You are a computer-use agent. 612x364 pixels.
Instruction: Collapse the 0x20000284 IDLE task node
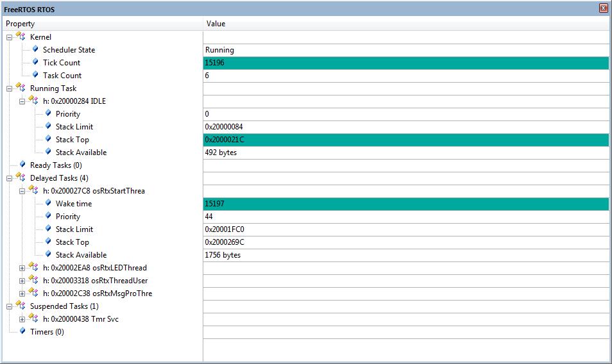[x=22, y=102]
